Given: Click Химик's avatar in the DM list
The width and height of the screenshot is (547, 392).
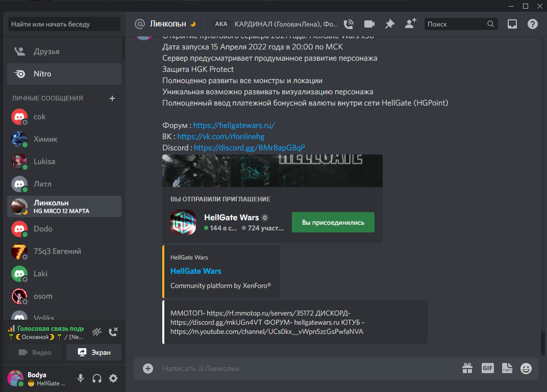Looking at the screenshot, I should (19, 139).
